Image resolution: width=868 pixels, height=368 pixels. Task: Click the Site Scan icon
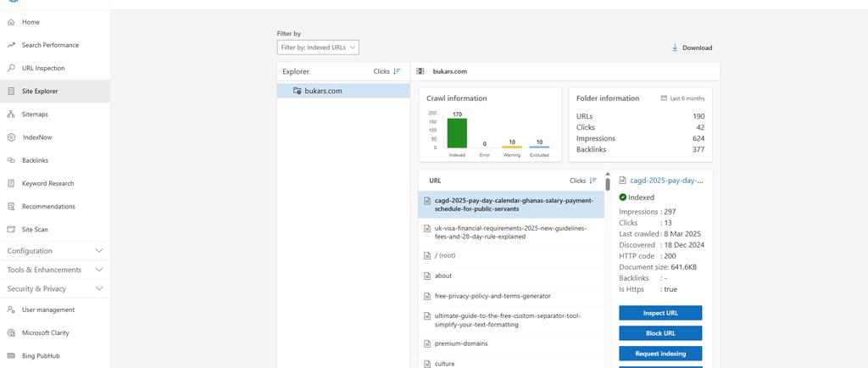point(11,229)
